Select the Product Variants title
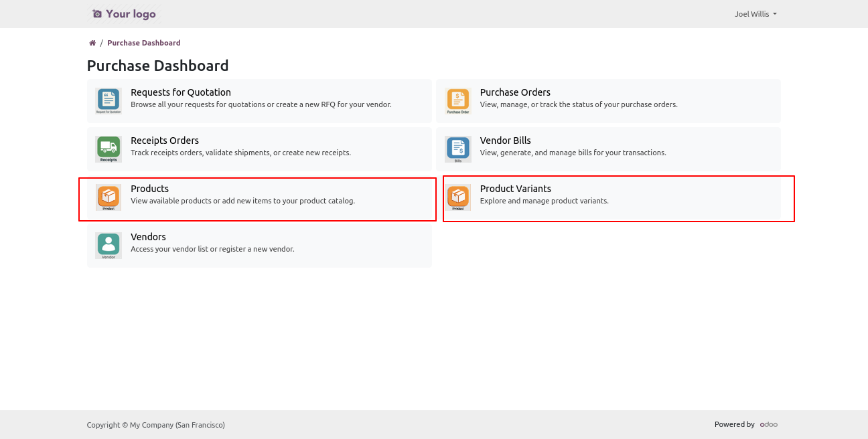This screenshot has height=439, width=868. [x=515, y=189]
